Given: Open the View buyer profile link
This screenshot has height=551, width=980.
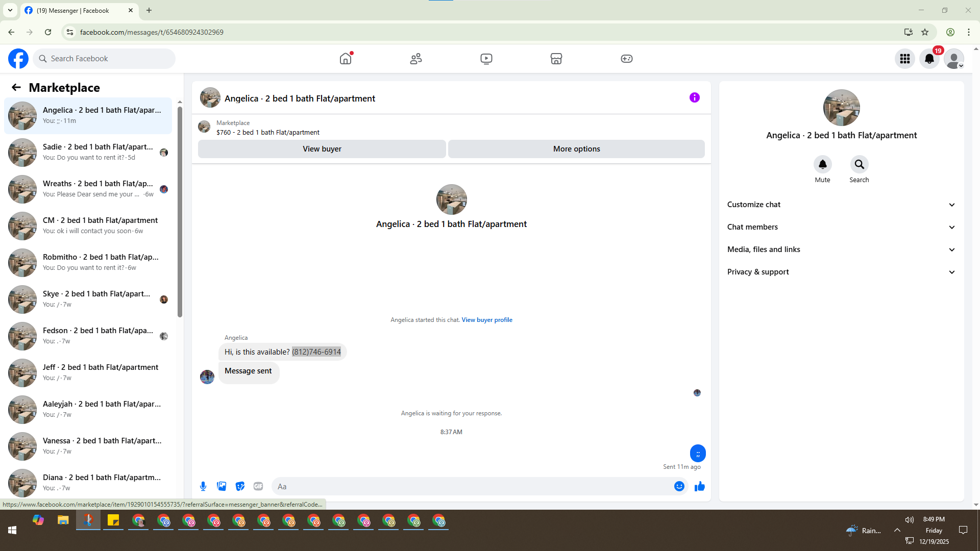Looking at the screenshot, I should (x=486, y=320).
